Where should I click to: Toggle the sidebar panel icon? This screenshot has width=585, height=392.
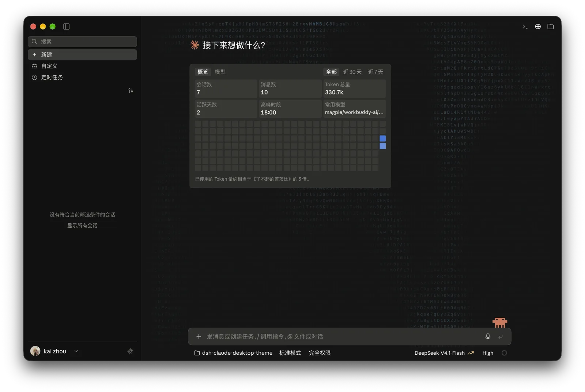point(66,26)
